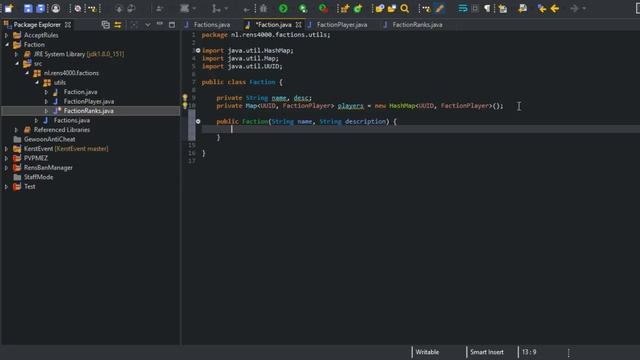Screen dimensions: 640x360
Task: Toggle Block Selection mode
Action: click(x=475, y=9)
